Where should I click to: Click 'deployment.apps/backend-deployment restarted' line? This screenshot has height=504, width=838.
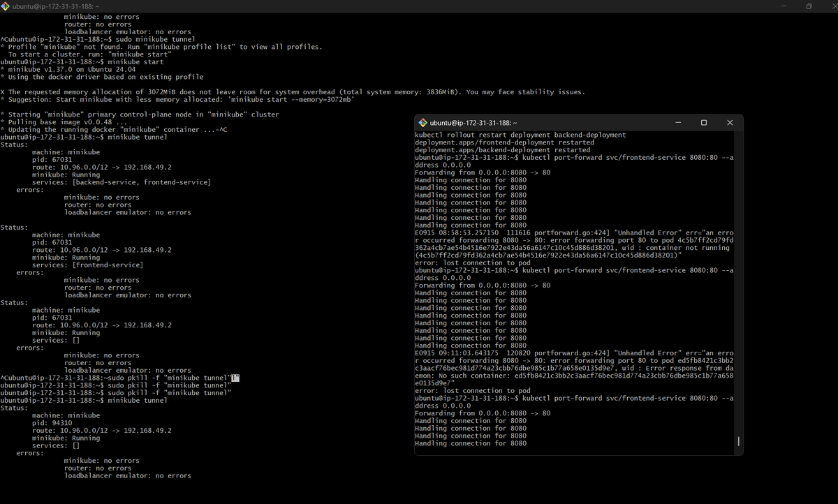pos(502,150)
